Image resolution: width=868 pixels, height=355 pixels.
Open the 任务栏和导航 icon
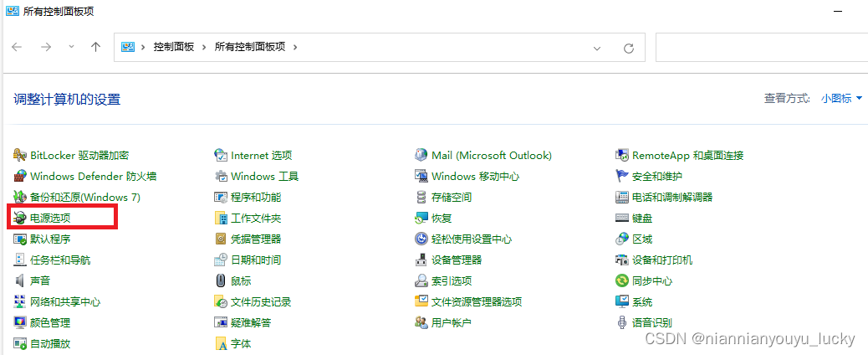click(20, 260)
